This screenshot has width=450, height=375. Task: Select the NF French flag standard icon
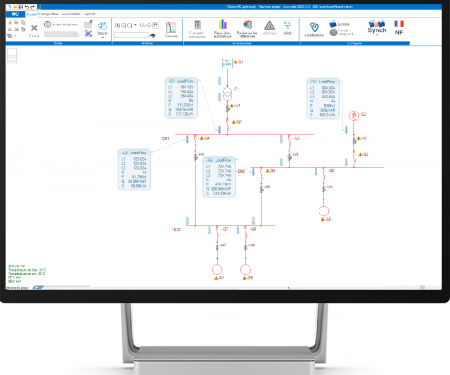(x=399, y=28)
